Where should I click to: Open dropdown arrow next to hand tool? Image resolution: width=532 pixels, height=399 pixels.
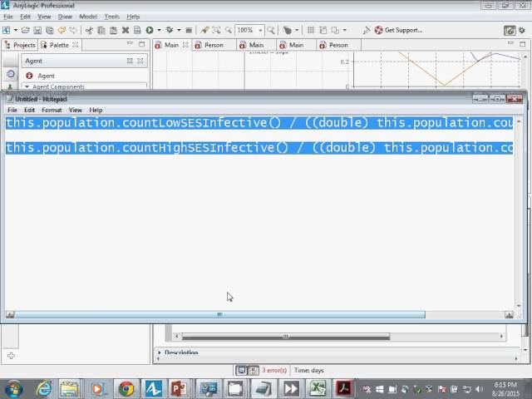click(x=297, y=30)
